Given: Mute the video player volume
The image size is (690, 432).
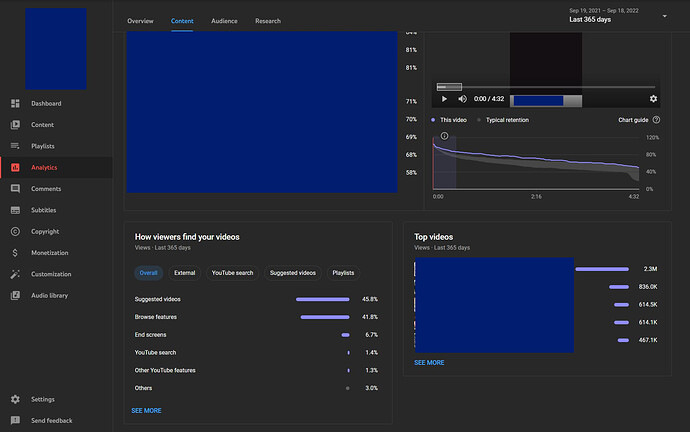Looking at the screenshot, I should 462,99.
